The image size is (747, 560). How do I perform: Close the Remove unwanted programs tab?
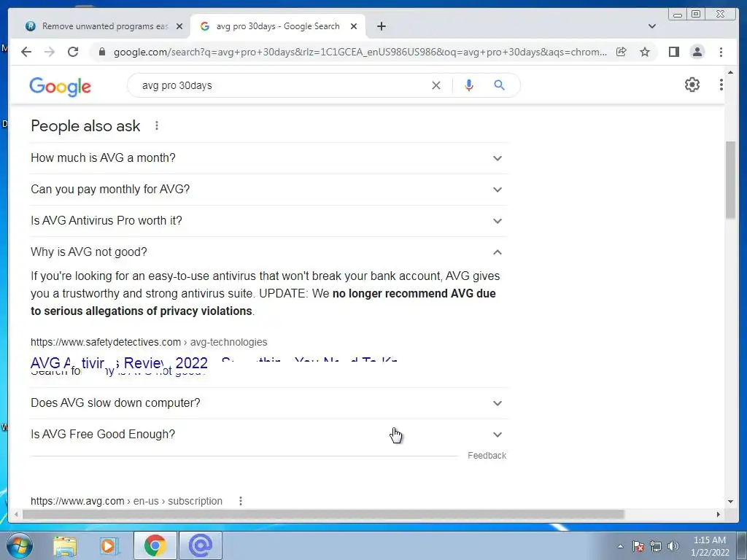(x=179, y=26)
